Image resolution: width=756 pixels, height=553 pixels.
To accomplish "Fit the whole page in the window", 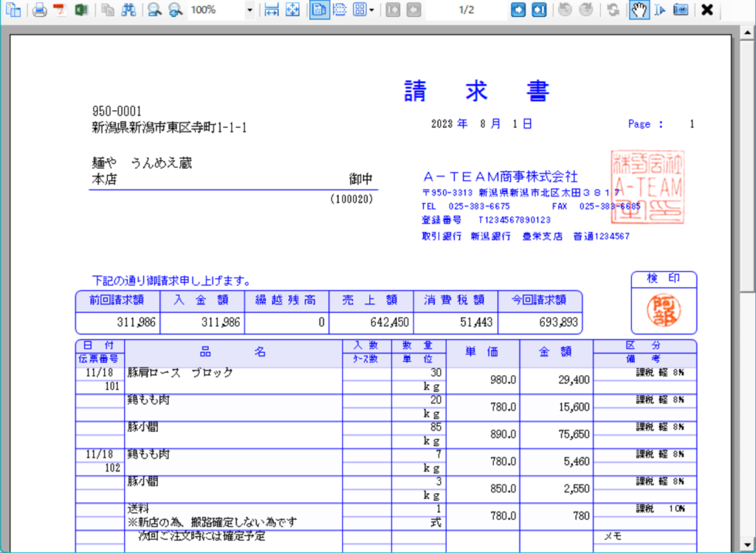I will [x=292, y=10].
